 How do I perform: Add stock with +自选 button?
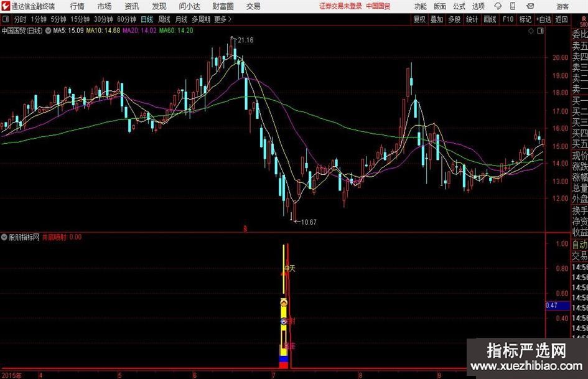coord(544,19)
